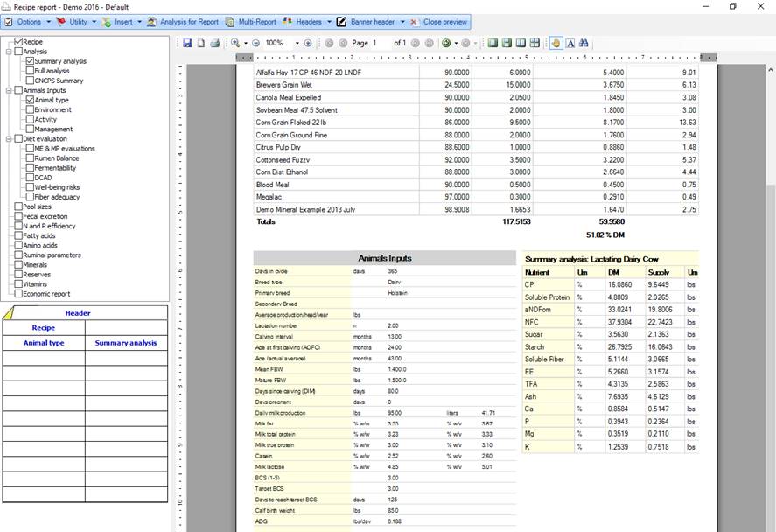Click the scrollbar up arrow

pyautogui.click(x=771, y=70)
